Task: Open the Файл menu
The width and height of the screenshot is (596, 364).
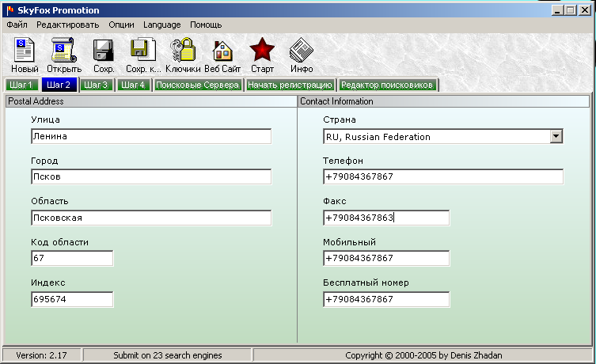Action: click(17, 25)
